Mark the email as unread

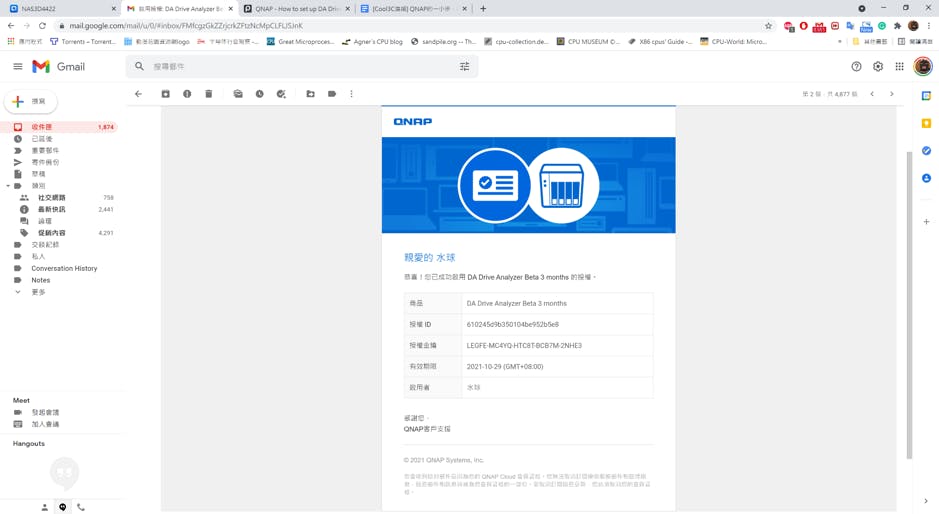point(238,94)
